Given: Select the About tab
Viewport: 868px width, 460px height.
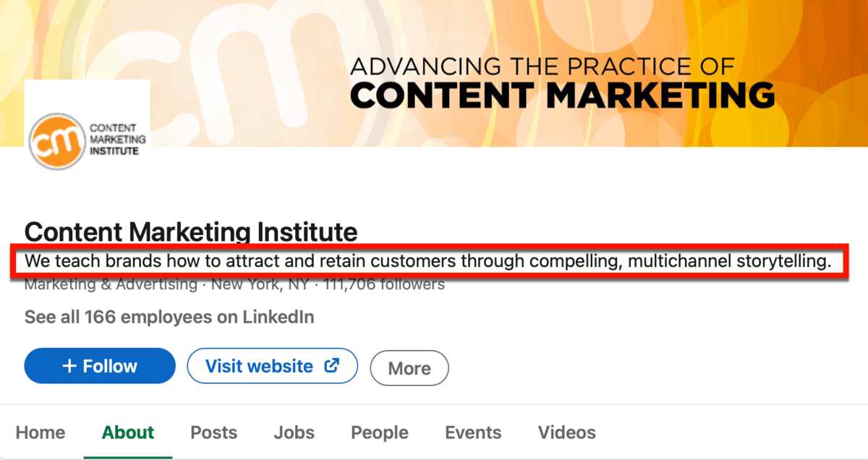Looking at the screenshot, I should coord(128,433).
